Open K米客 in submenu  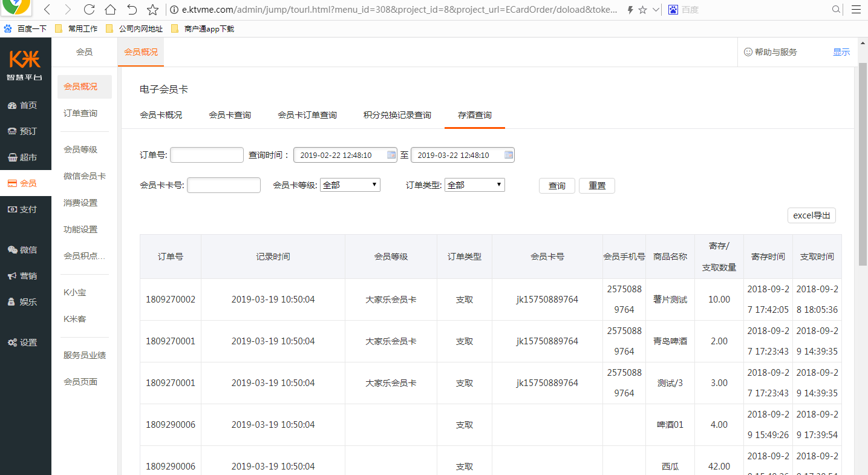tap(75, 319)
